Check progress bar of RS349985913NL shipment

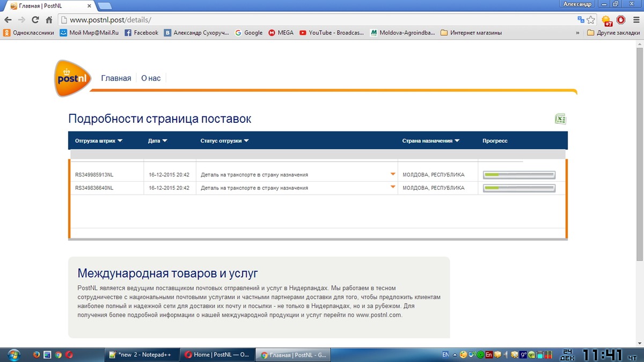point(518,174)
